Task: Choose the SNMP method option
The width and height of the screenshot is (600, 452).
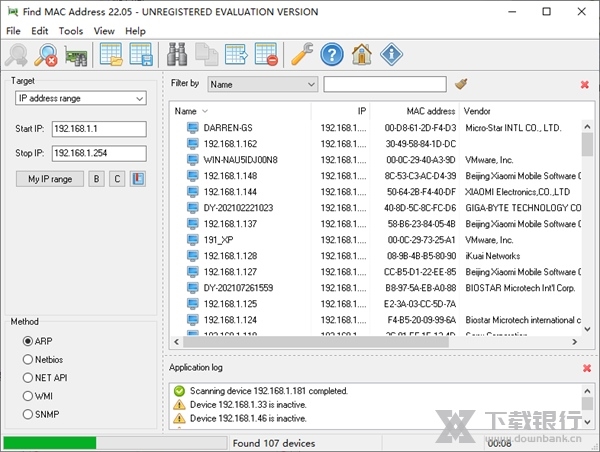Action: (28, 413)
